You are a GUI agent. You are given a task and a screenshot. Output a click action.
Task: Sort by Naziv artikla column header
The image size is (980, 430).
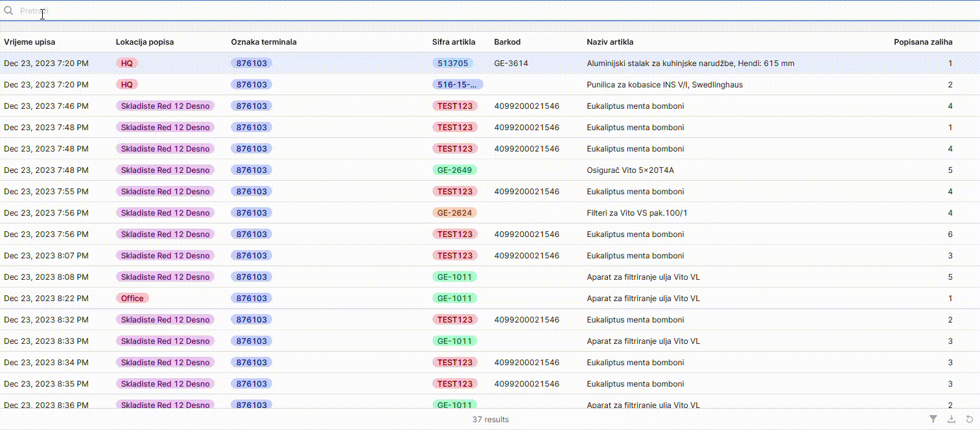coord(610,42)
